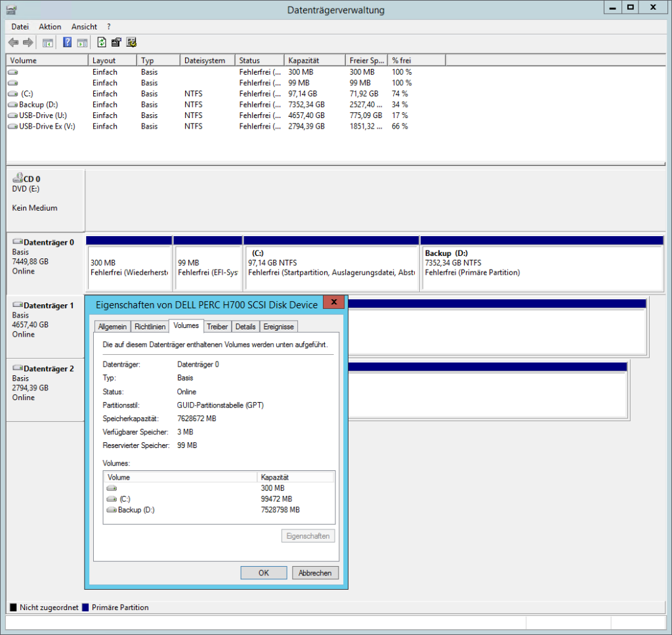The image size is (672, 635).
Task: Click the rightmost toolbar icon with gear overlay
Action: [x=131, y=42]
